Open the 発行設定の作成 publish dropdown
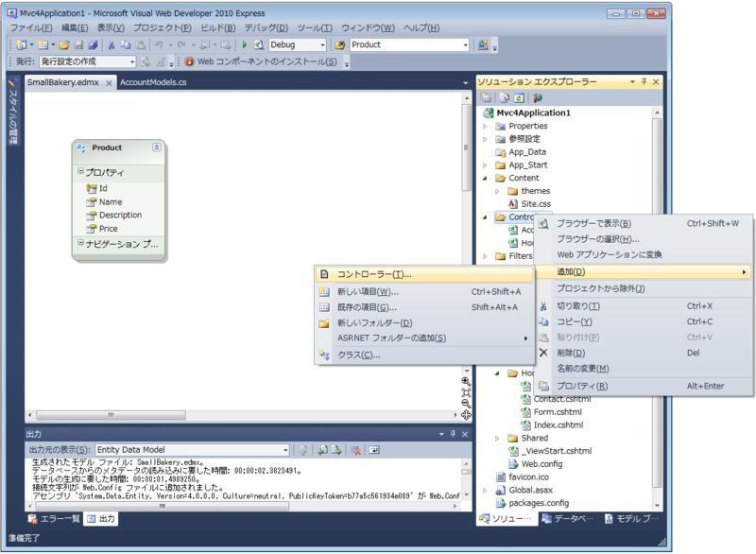 tap(132, 61)
